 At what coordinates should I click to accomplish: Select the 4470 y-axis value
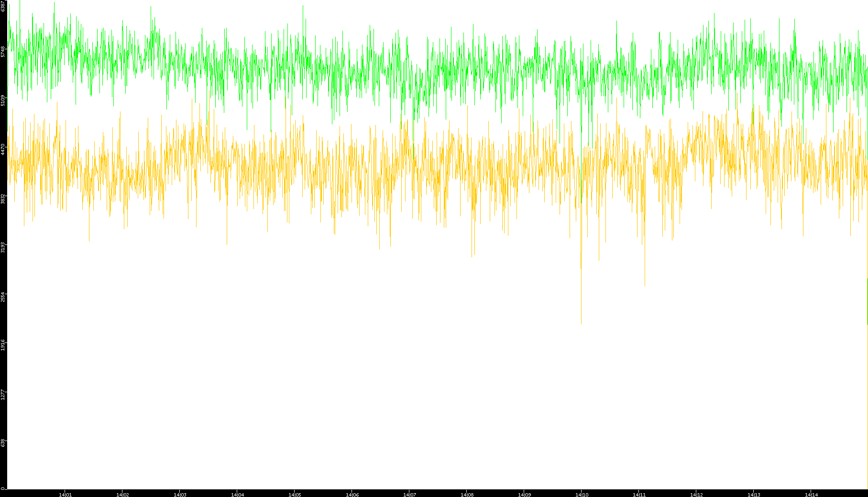(x=3, y=149)
